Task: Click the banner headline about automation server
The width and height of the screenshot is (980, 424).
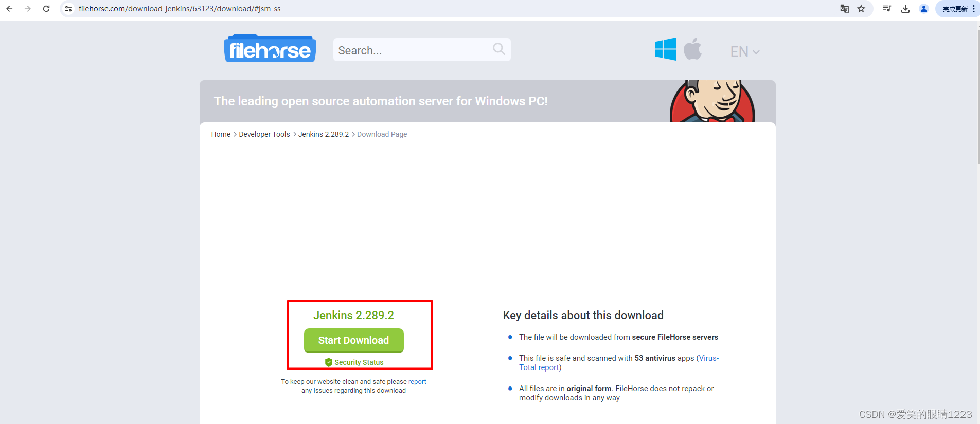Action: click(381, 101)
